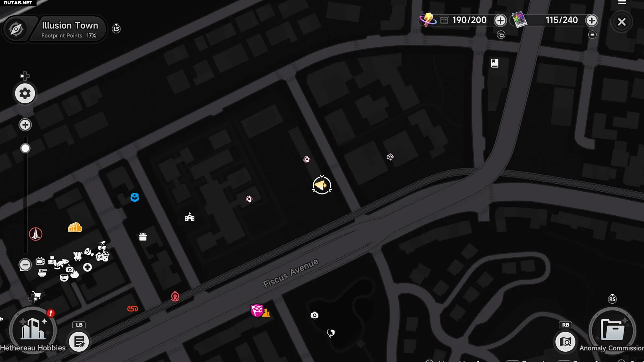Select the gift box marker
This screenshot has height=362, width=644.
143,237
